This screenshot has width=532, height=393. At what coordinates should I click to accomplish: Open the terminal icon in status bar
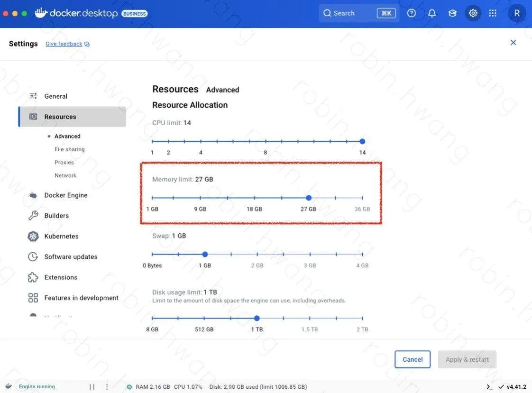pos(489,386)
